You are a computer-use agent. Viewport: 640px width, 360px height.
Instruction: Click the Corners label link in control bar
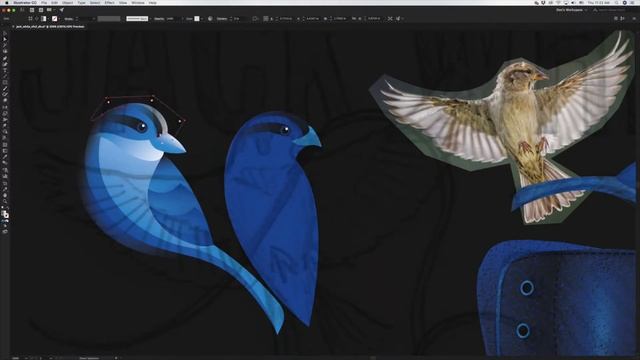tap(222, 19)
